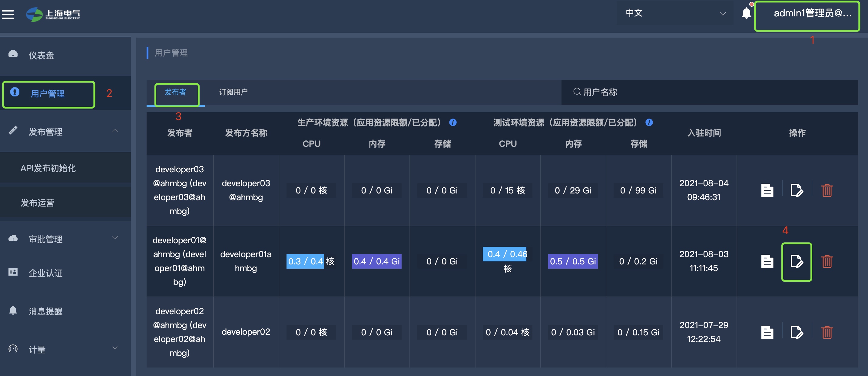Screen dimensions: 868x376
Task: Click info icon next to 生产环境资源 header
Action: (453, 123)
